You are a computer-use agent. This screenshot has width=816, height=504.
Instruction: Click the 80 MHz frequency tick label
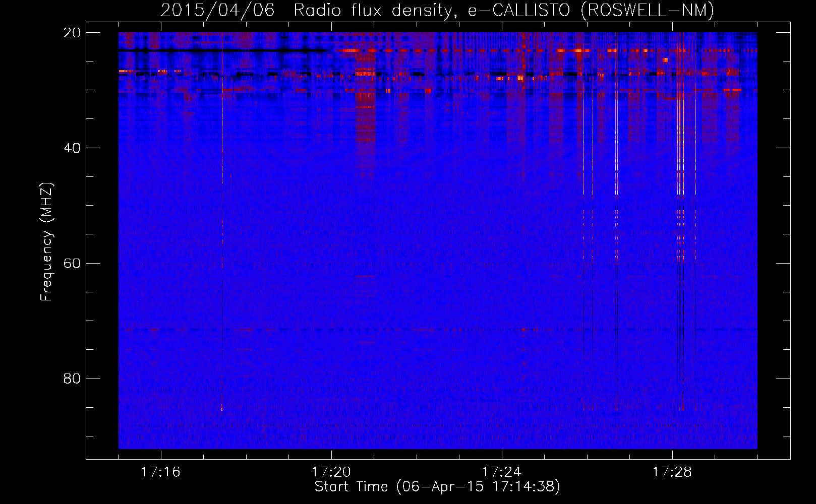(72, 379)
